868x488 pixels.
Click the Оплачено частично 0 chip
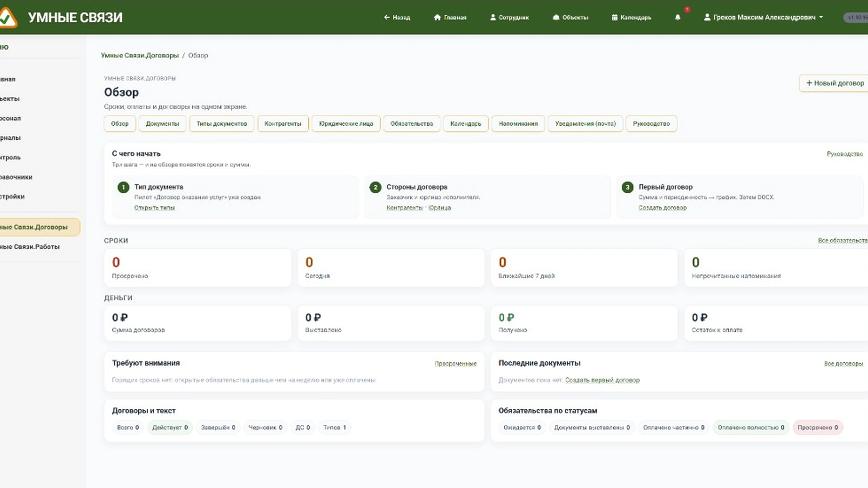tap(674, 427)
